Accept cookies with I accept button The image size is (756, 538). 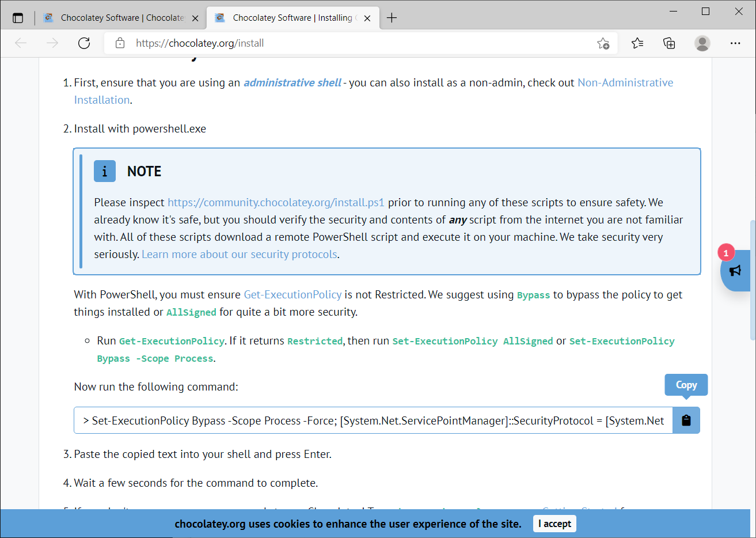pyautogui.click(x=554, y=524)
